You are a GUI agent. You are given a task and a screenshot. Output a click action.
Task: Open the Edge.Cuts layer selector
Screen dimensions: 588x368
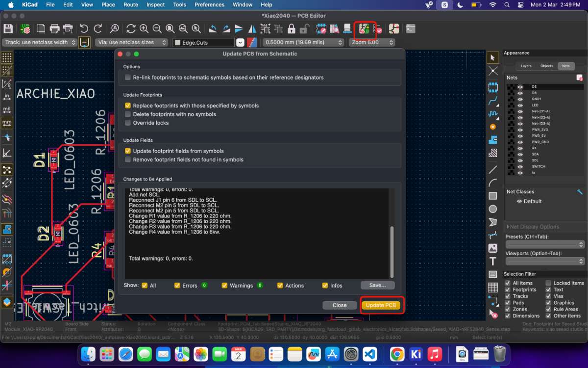point(208,43)
